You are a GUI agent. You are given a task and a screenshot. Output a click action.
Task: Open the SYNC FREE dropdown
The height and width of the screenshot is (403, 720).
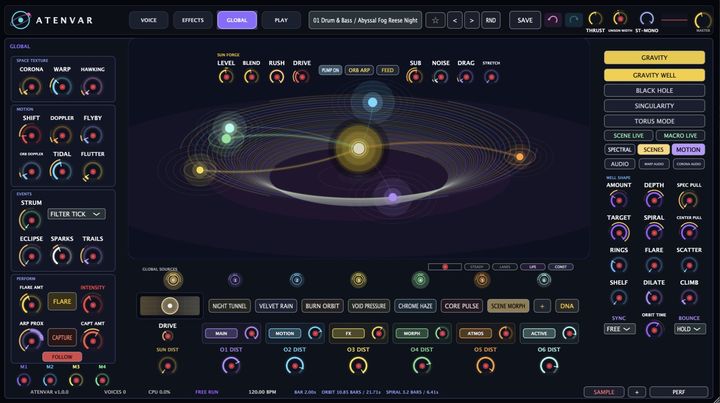[x=619, y=329]
